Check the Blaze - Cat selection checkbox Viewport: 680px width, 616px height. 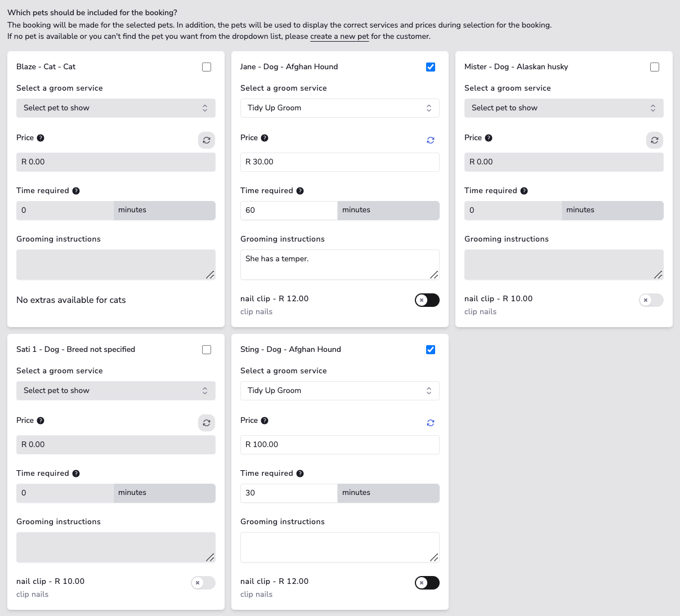[x=207, y=66]
